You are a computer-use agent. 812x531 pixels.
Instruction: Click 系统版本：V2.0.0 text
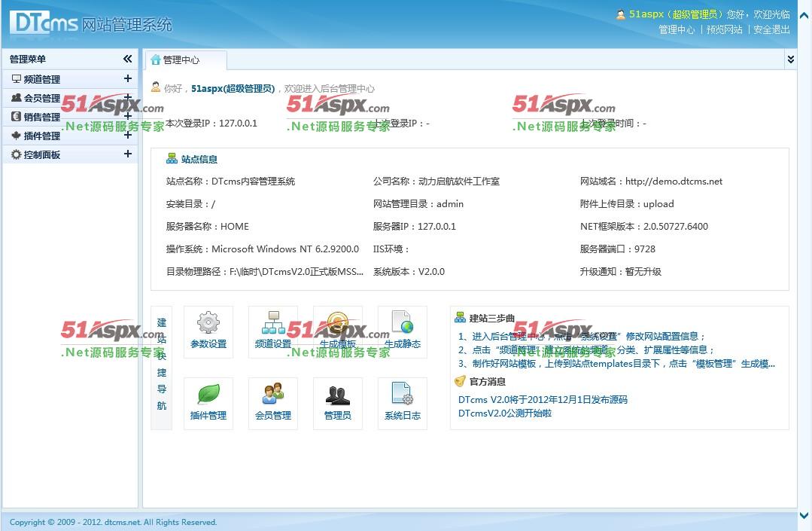pyautogui.click(x=409, y=271)
